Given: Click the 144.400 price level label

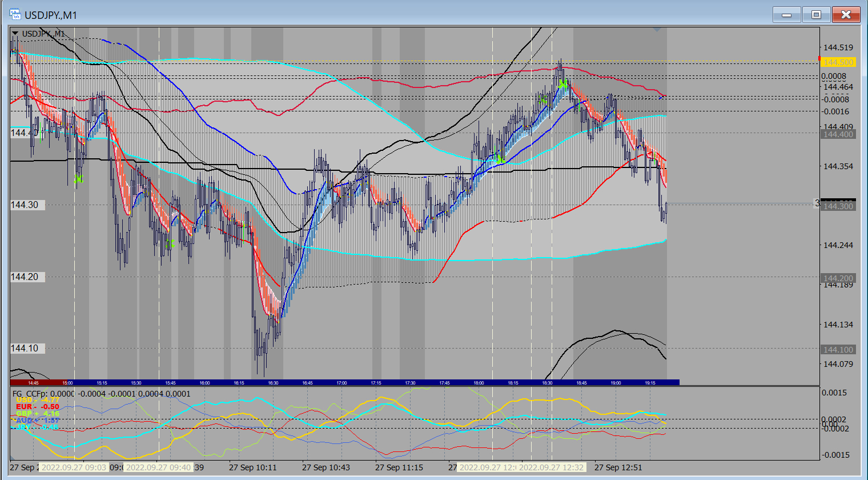Looking at the screenshot, I should point(838,134).
